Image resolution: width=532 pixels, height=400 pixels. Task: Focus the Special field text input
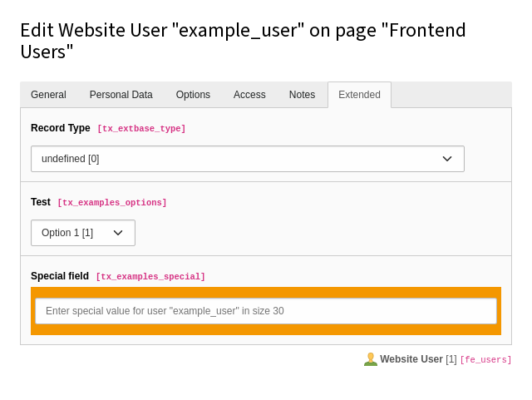[265, 311]
